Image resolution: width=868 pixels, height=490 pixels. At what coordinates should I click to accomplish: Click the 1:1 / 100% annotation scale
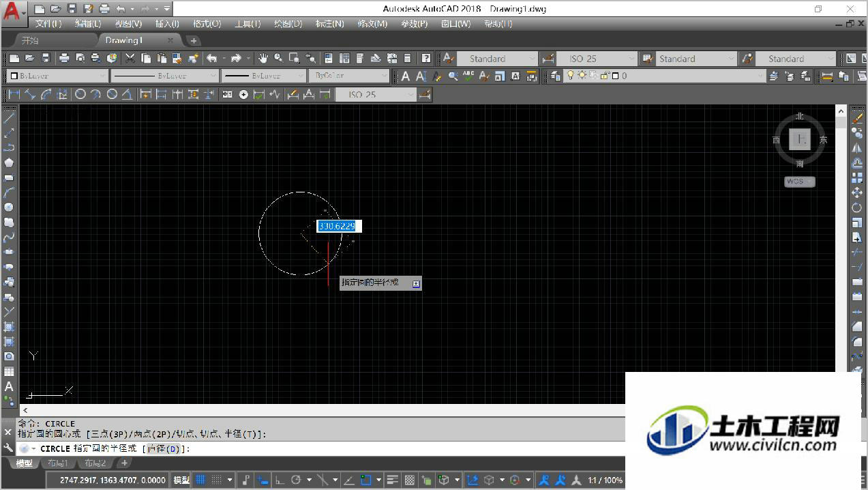point(605,480)
